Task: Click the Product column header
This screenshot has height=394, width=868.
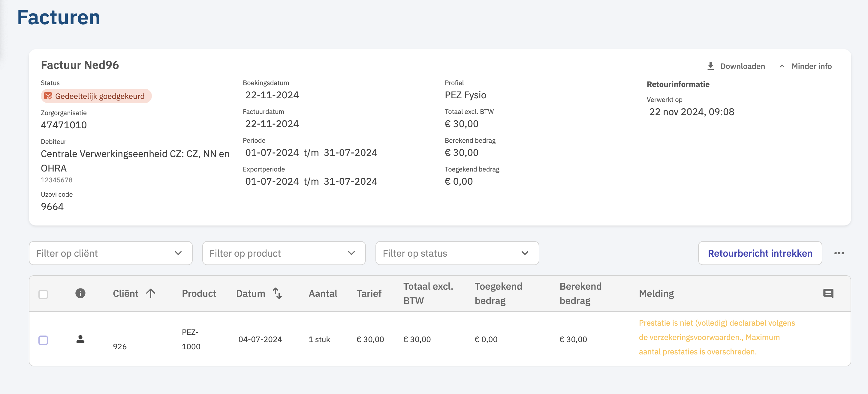Action: (x=199, y=294)
